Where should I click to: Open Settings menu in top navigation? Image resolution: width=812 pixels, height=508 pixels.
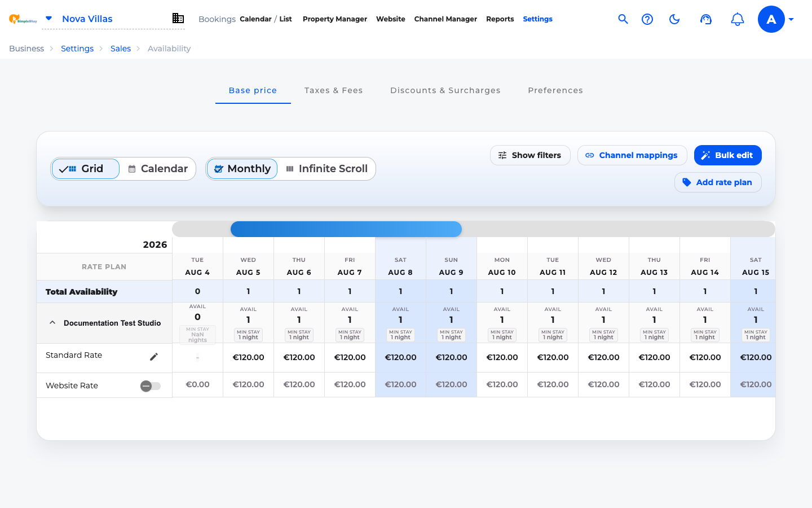click(x=537, y=19)
